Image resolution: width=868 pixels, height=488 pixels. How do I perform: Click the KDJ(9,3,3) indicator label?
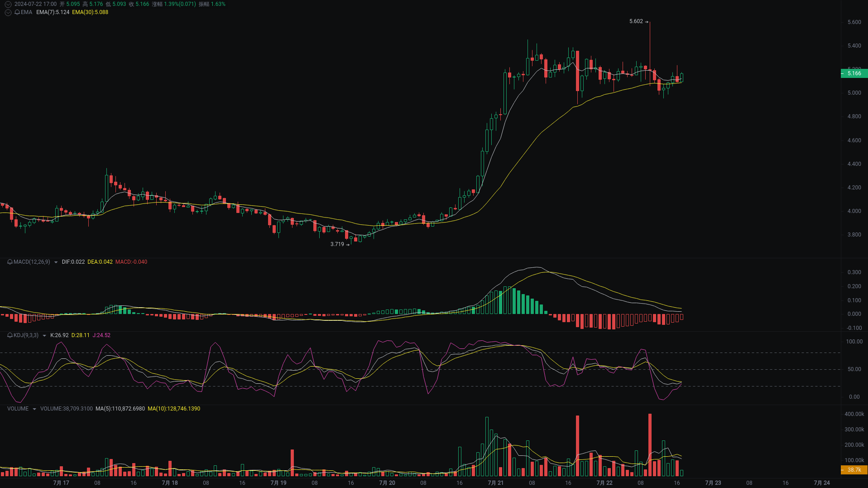tap(26, 335)
